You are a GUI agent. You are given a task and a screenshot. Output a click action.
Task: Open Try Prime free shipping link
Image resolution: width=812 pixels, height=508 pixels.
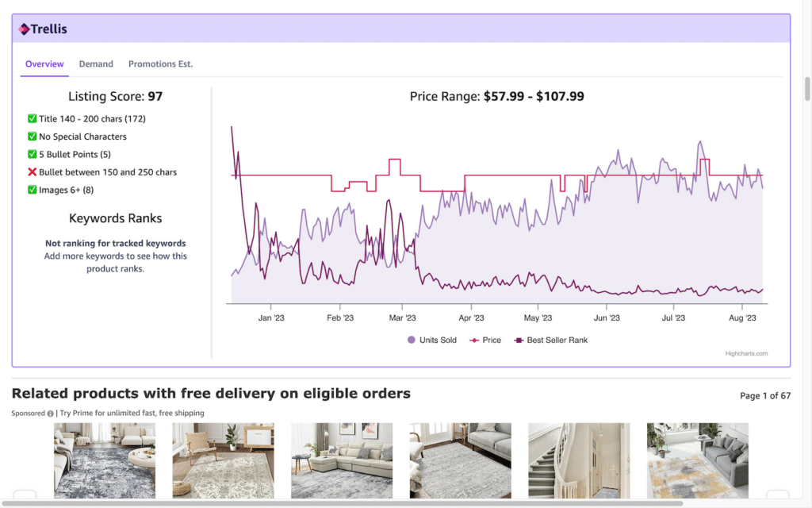pos(132,413)
